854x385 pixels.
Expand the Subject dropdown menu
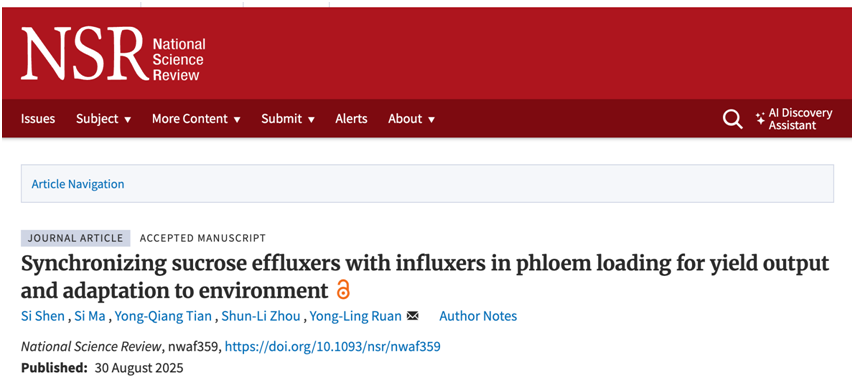(x=103, y=119)
